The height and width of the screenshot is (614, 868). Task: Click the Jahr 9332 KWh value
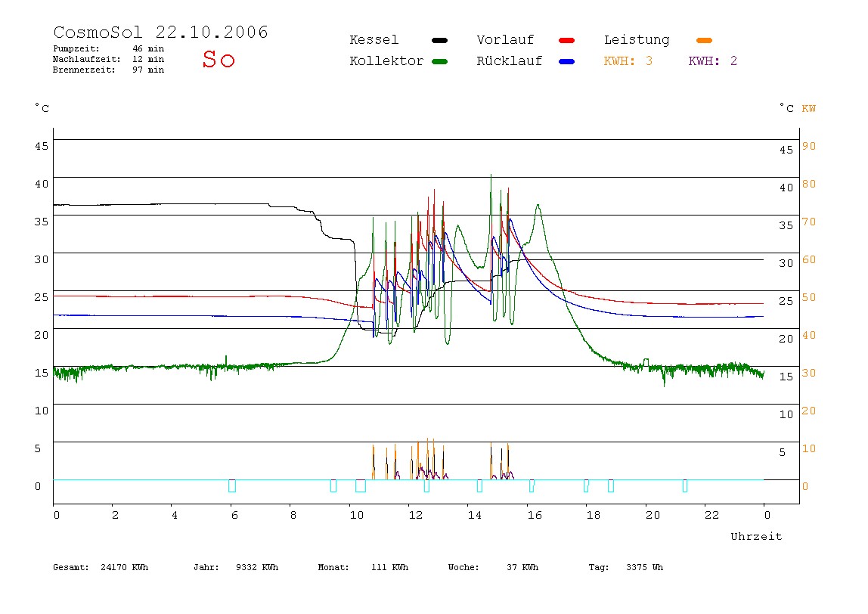click(257, 567)
